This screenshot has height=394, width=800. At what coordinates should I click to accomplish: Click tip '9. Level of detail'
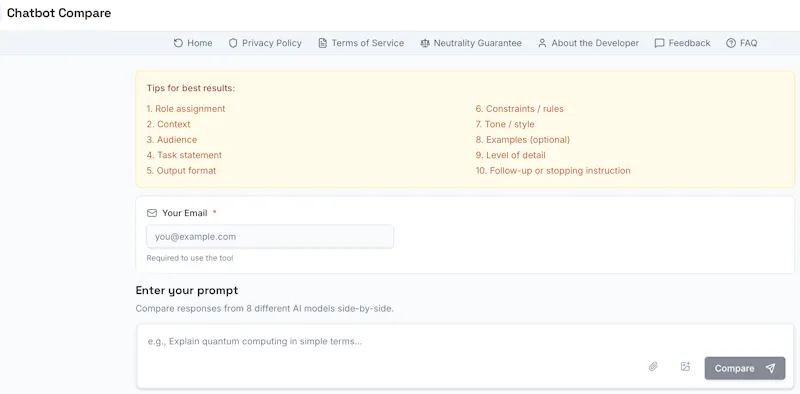tap(510, 155)
